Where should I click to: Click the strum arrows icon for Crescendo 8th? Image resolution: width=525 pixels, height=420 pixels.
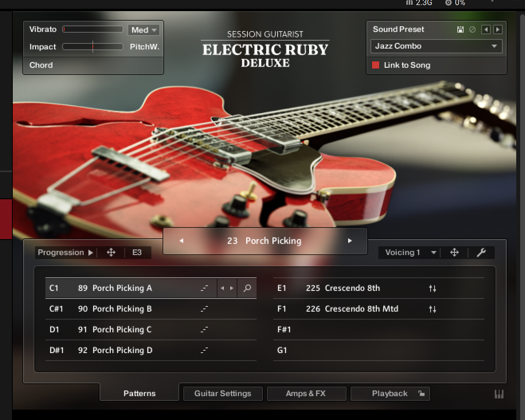pyautogui.click(x=433, y=288)
